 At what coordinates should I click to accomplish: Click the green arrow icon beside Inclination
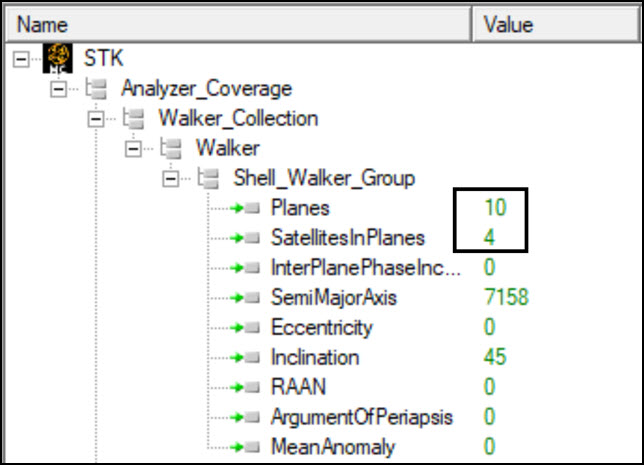(x=245, y=357)
